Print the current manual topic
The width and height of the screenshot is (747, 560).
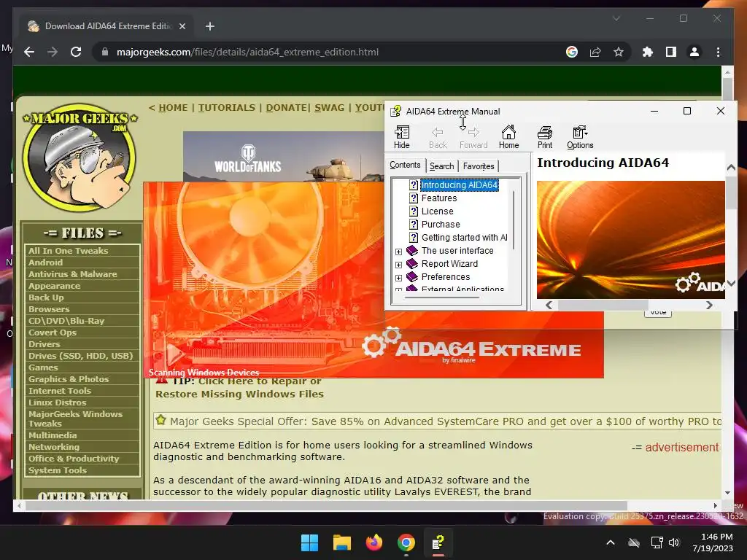[x=544, y=137]
